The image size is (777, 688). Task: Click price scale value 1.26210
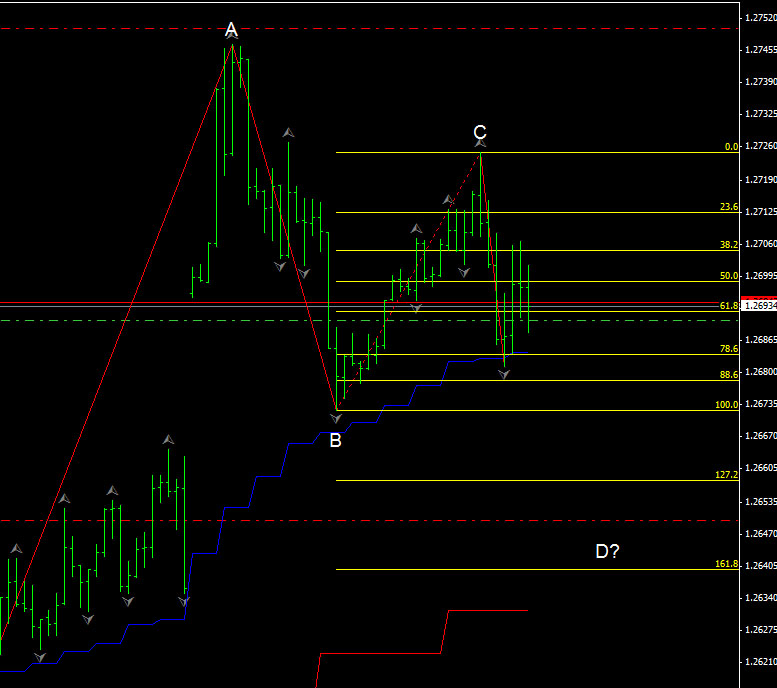[761, 662]
